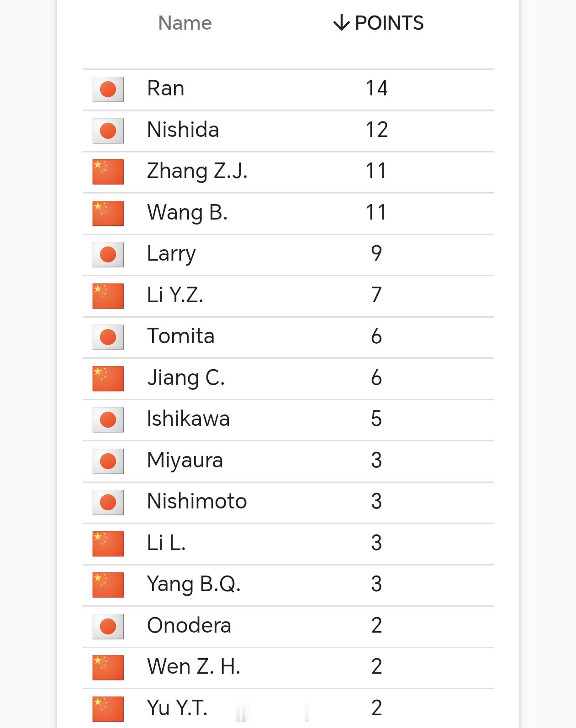576x728 pixels.
Task: Click the 14 points value for Ran
Action: [377, 88]
